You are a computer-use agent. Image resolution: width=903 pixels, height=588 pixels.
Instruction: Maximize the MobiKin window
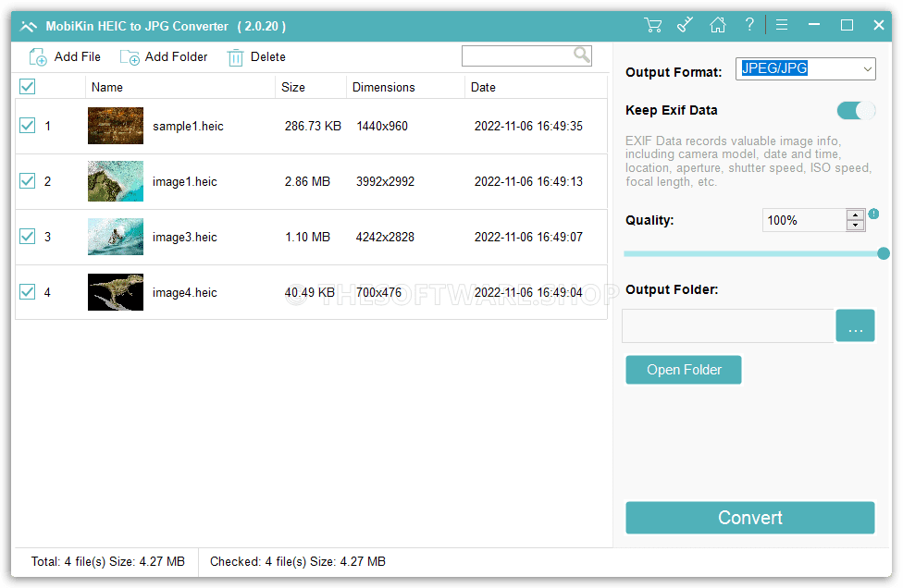847,25
